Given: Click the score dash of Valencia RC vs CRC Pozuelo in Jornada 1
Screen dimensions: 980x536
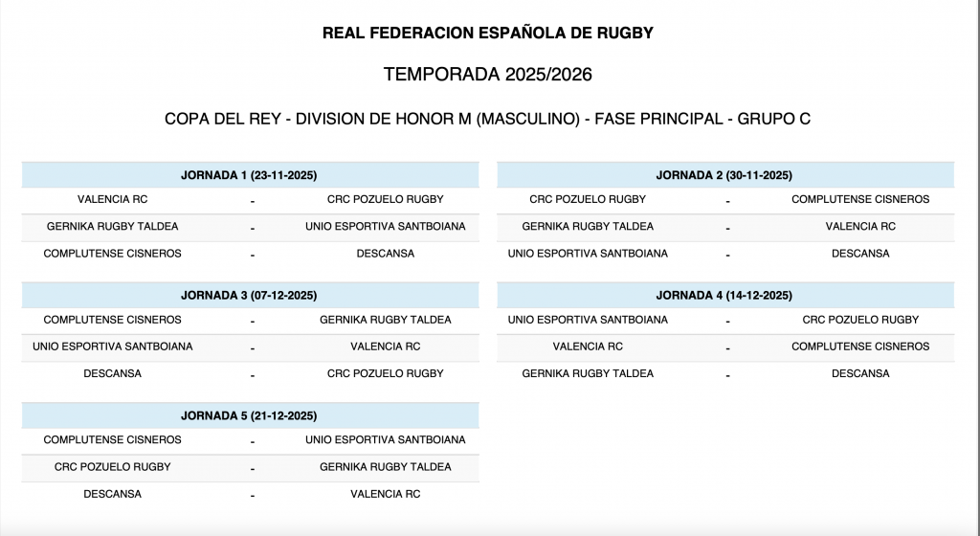Looking at the screenshot, I should (x=252, y=202).
